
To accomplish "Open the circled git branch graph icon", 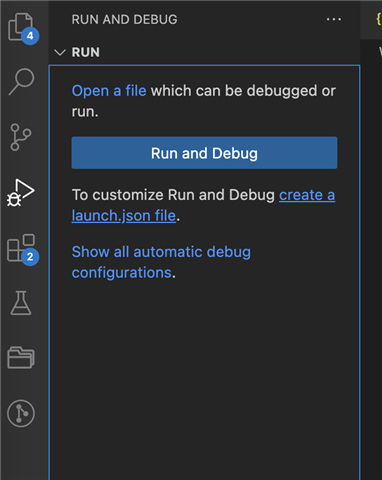I will [21, 414].
